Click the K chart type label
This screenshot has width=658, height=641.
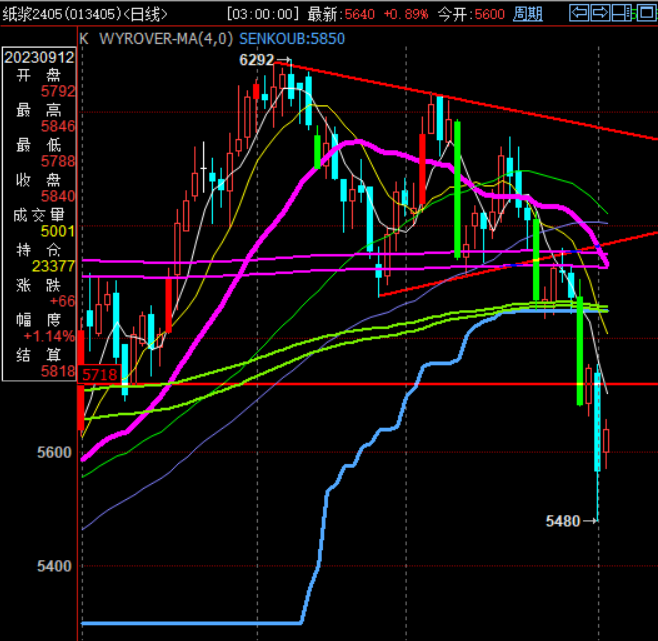point(83,38)
